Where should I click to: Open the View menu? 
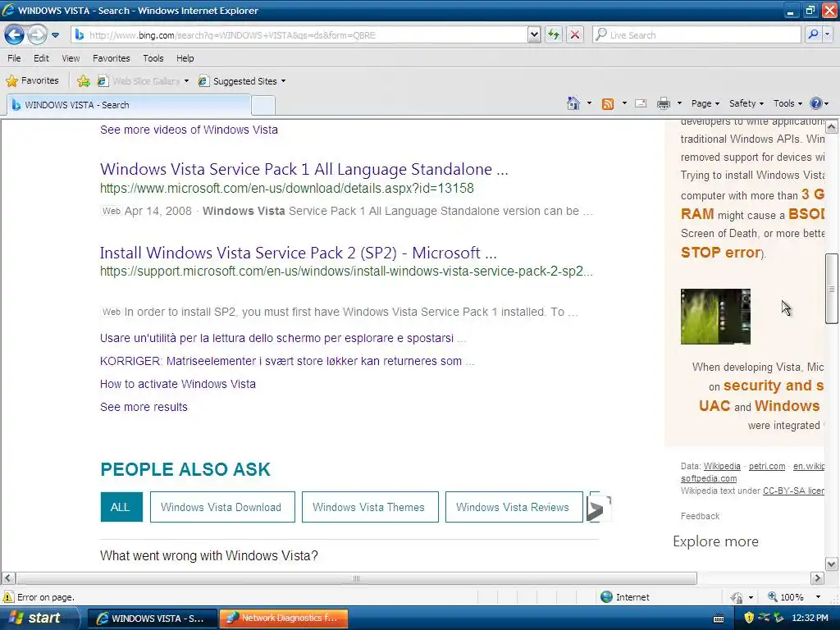tap(71, 58)
